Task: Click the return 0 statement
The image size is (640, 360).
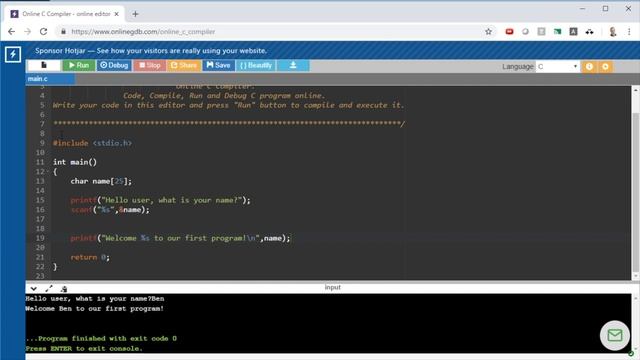Action: point(90,257)
